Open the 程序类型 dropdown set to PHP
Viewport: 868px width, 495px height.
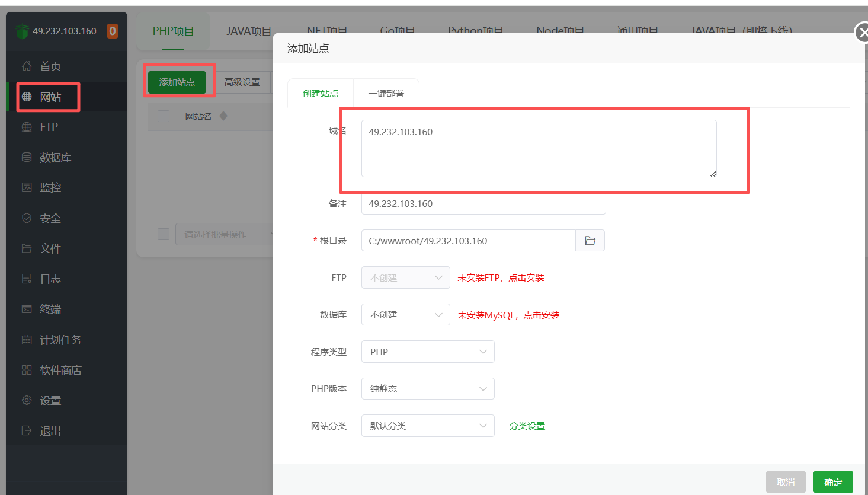[x=427, y=352]
